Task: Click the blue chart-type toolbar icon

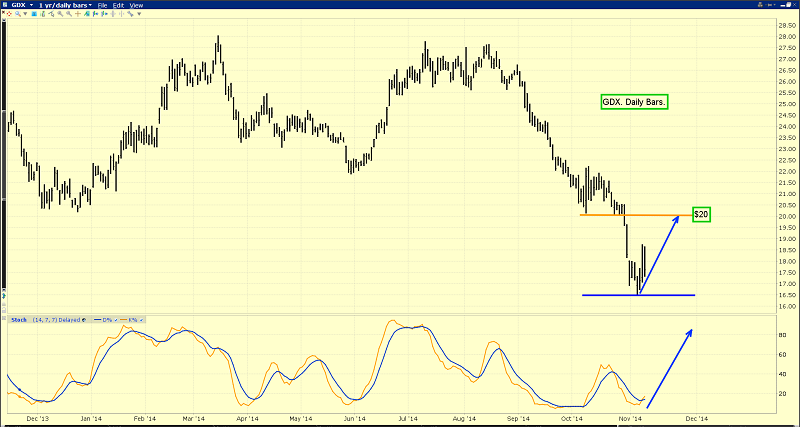Action: tap(34, 14)
